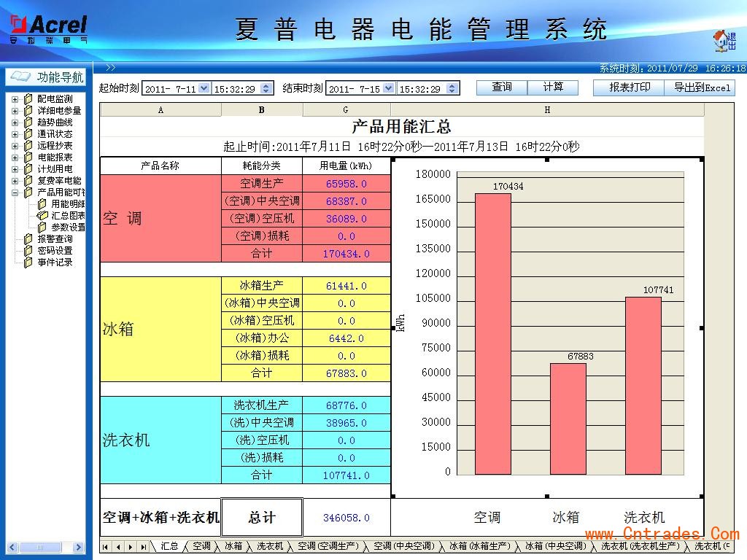Click the end time field 15:32:29
Screen dimensions: 747x560
(x=421, y=88)
